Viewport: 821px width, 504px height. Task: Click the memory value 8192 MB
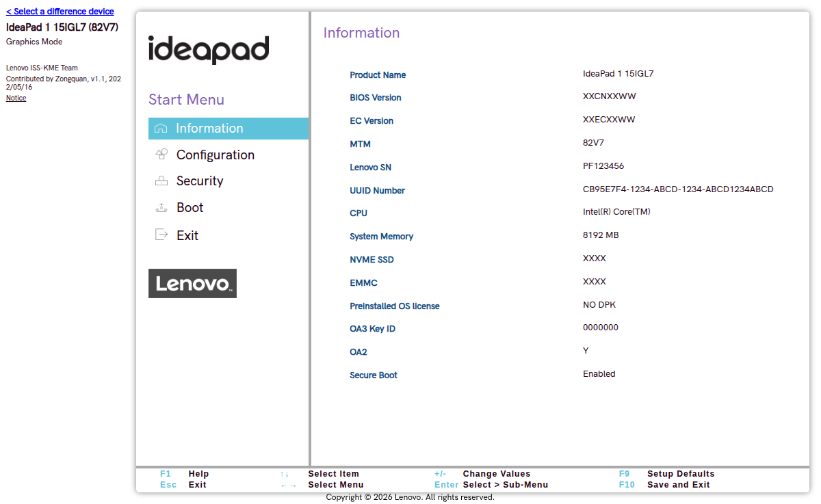pyautogui.click(x=601, y=235)
